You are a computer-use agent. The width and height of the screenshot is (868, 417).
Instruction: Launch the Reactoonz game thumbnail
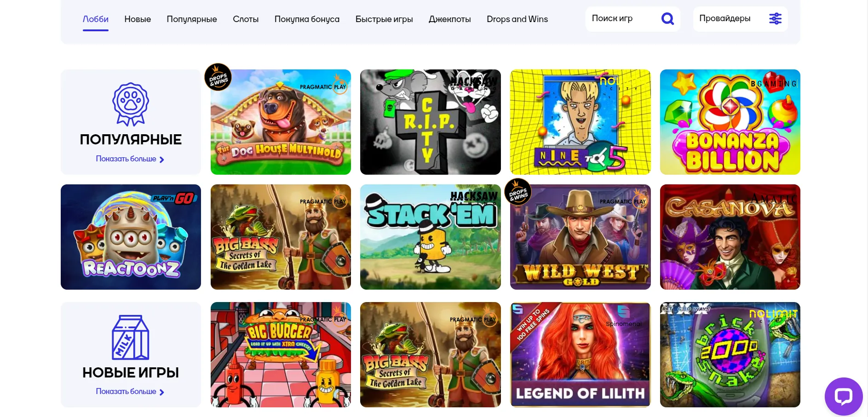click(x=131, y=237)
